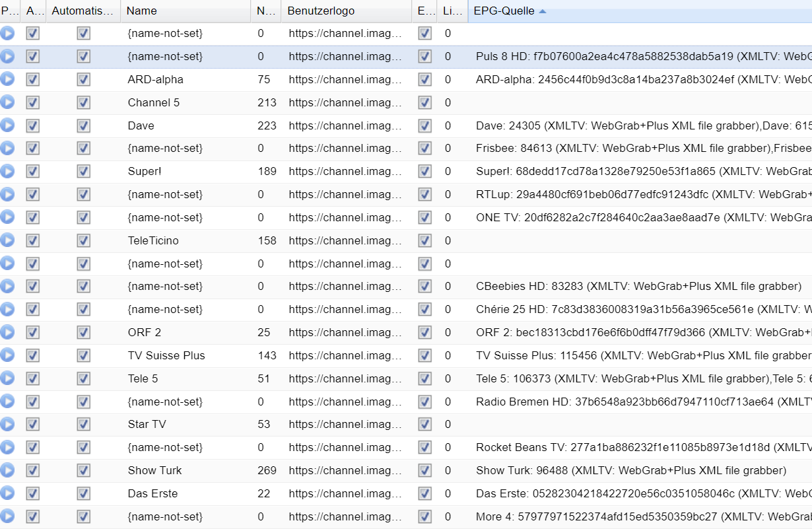
Task: Click the Automatis… column header
Action: tap(83, 11)
